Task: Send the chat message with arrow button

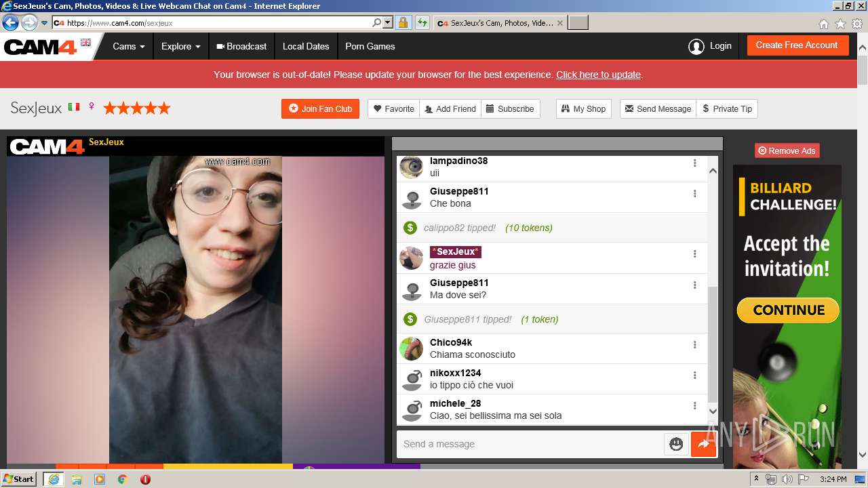Action: [x=703, y=444]
